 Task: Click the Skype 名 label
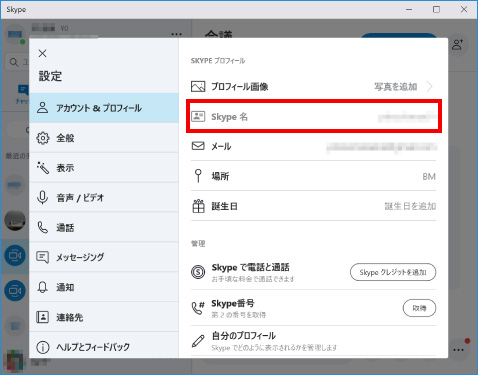pyautogui.click(x=229, y=117)
